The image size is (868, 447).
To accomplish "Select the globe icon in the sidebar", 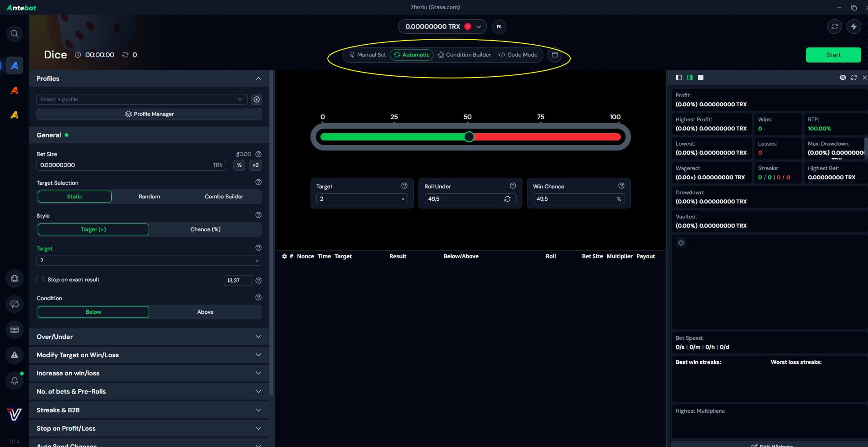I will point(14,278).
